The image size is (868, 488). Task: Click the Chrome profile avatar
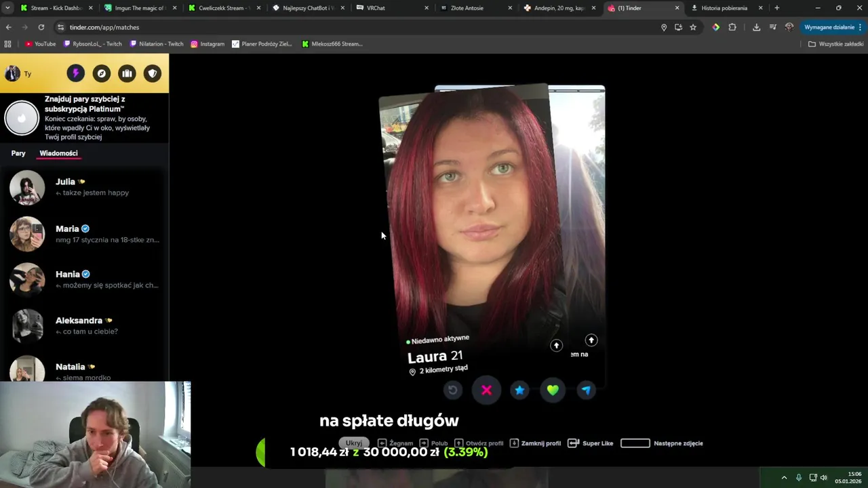(x=789, y=27)
